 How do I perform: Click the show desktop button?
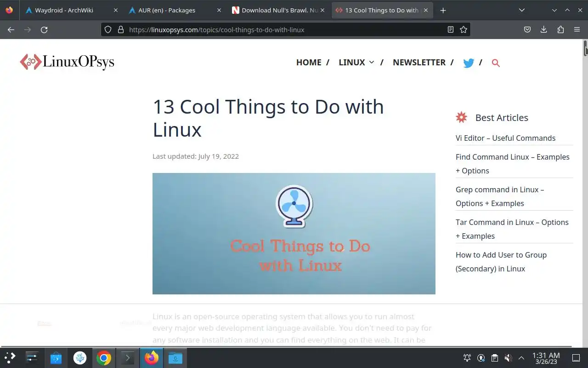click(576, 358)
